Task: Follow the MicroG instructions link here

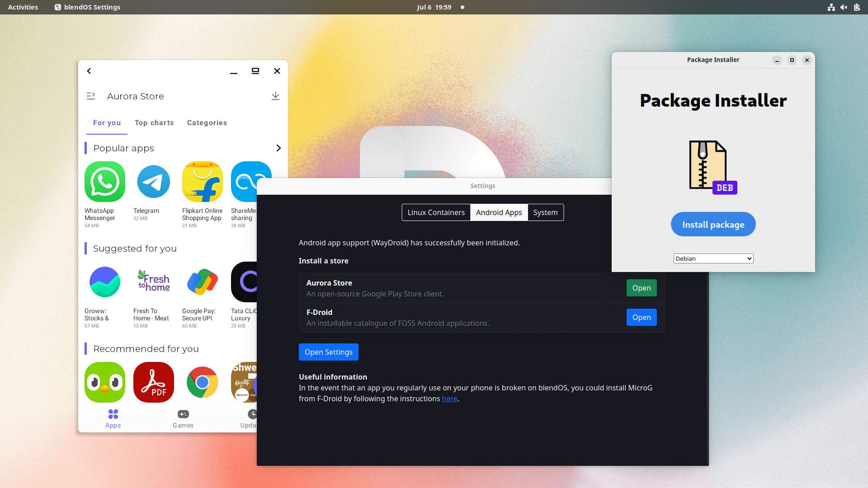Action: [x=449, y=398]
